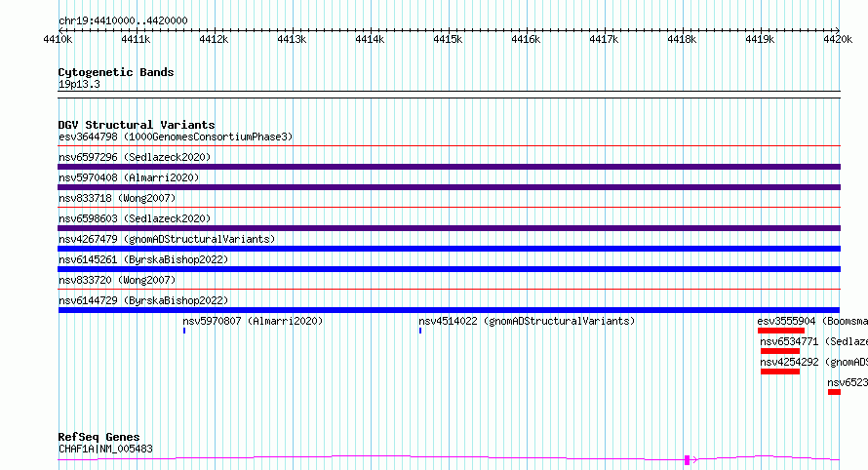The width and height of the screenshot is (868, 470).
Task: Click the 4410k ruler label
Action: (x=58, y=39)
